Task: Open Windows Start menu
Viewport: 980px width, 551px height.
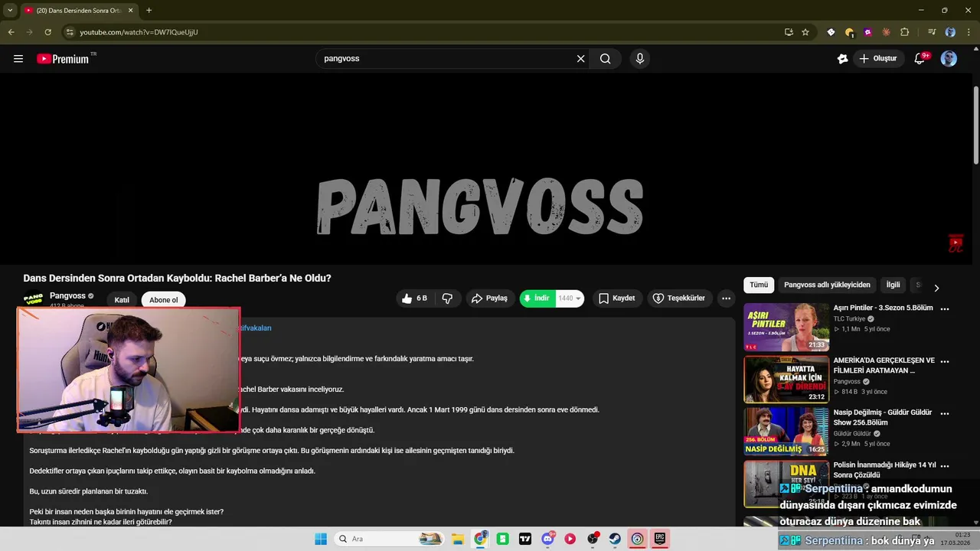Action: click(320, 539)
